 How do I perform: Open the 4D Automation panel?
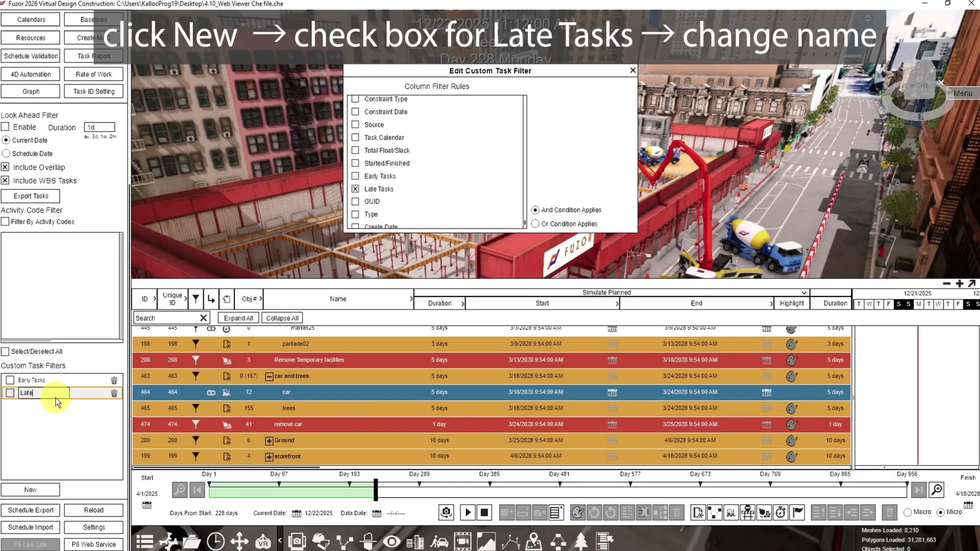31,74
